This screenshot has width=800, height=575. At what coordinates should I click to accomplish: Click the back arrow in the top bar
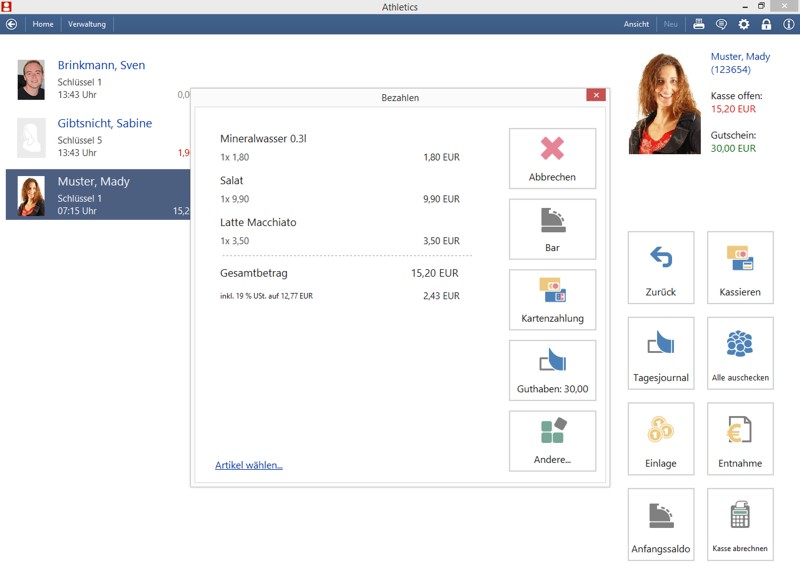[11, 24]
